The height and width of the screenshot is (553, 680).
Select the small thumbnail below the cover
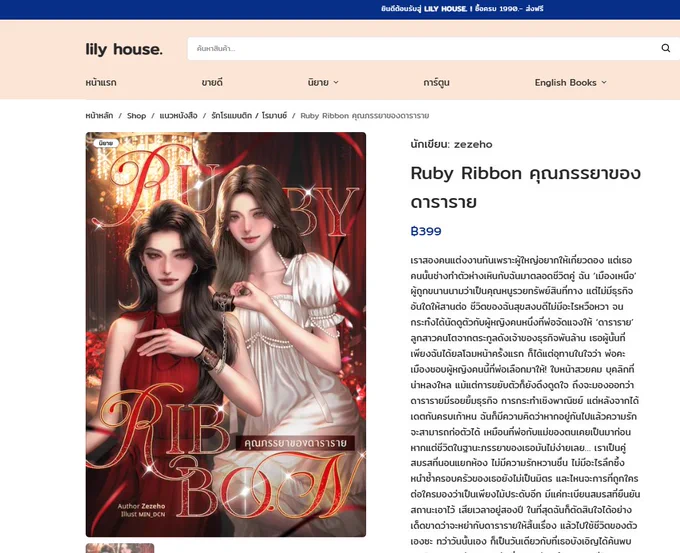(120, 548)
